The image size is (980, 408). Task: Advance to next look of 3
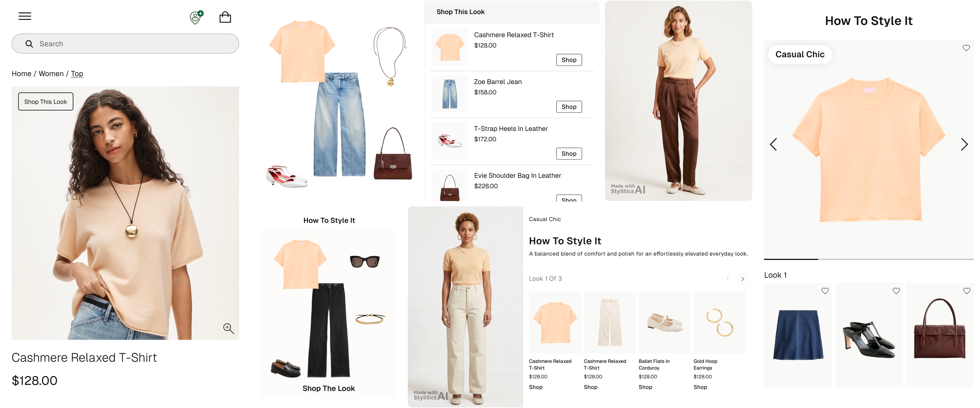[x=742, y=279]
